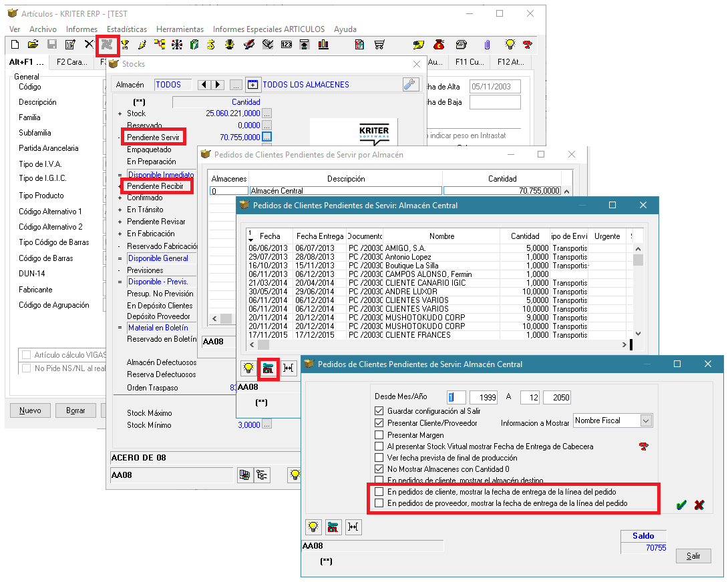Click the delete X icon in Artículos toolbar
728x582 pixels.
(89, 45)
